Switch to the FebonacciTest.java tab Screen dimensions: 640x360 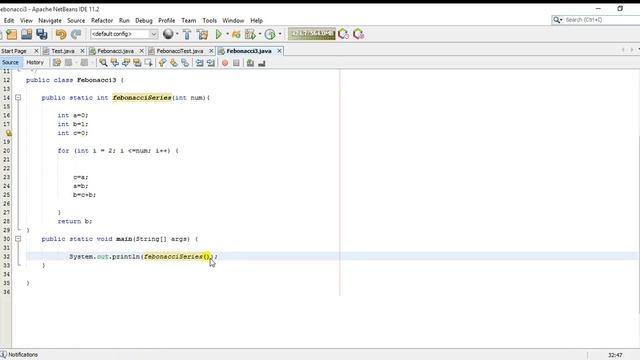180,51
